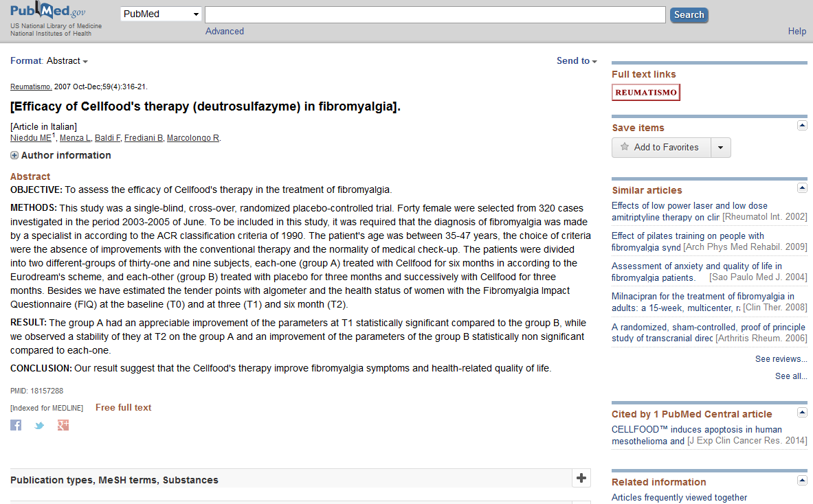Open the pilates training similar article

pyautogui.click(x=687, y=242)
